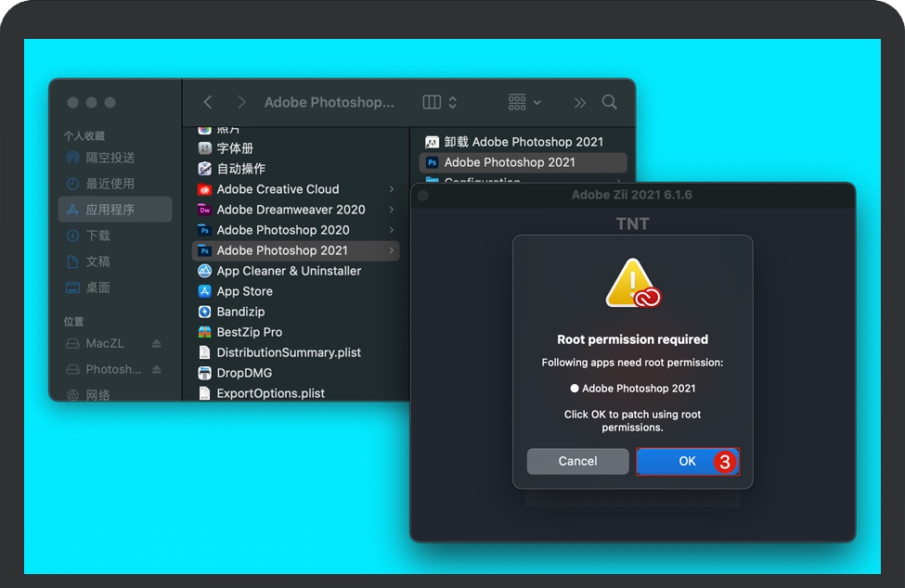Screen dimensions: 905x588
Task: Select the MacZL volume in sidebar
Action: pos(105,343)
